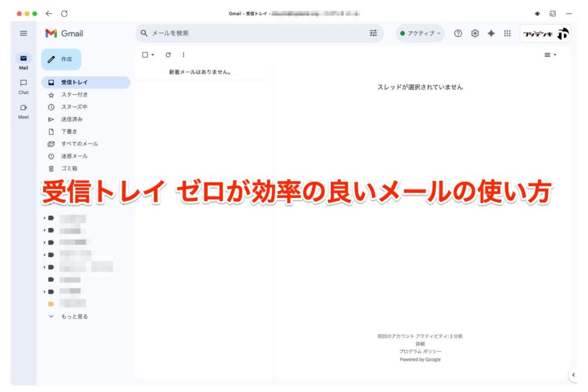Reload page with browser reload icon
The image size is (588, 392).
tap(64, 14)
